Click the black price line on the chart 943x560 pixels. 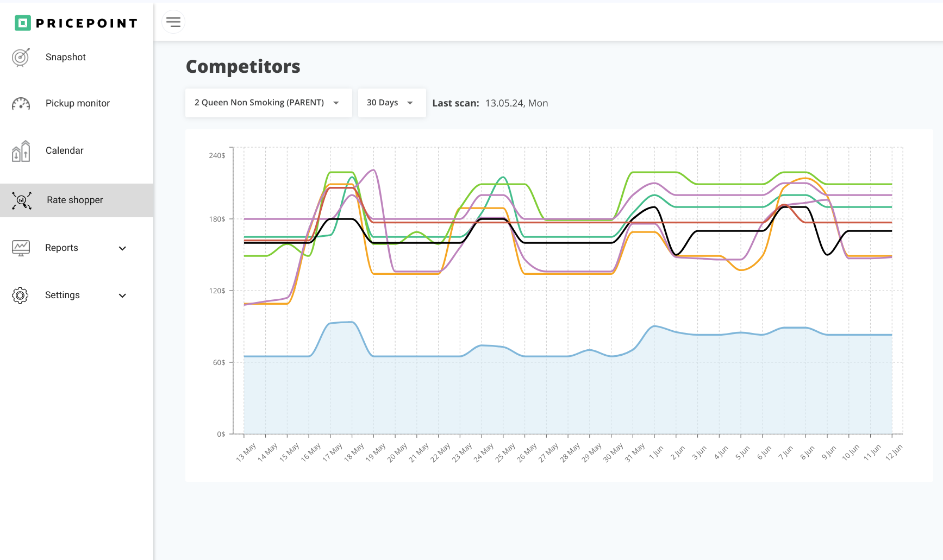point(576,243)
